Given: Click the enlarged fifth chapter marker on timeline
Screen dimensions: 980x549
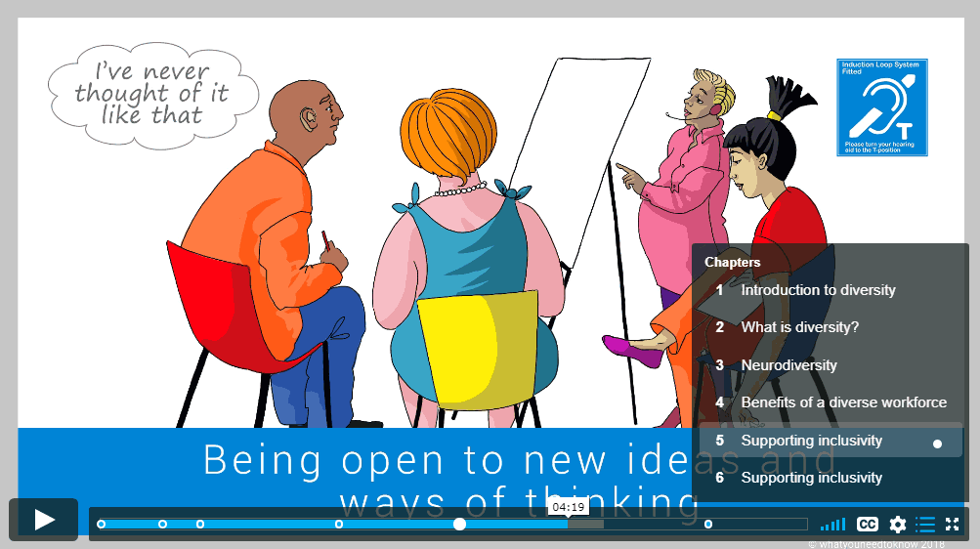Looking at the screenshot, I should pos(459,525).
